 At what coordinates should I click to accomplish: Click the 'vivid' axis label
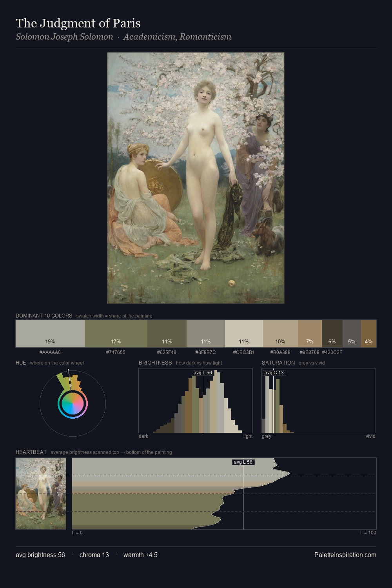point(370,436)
